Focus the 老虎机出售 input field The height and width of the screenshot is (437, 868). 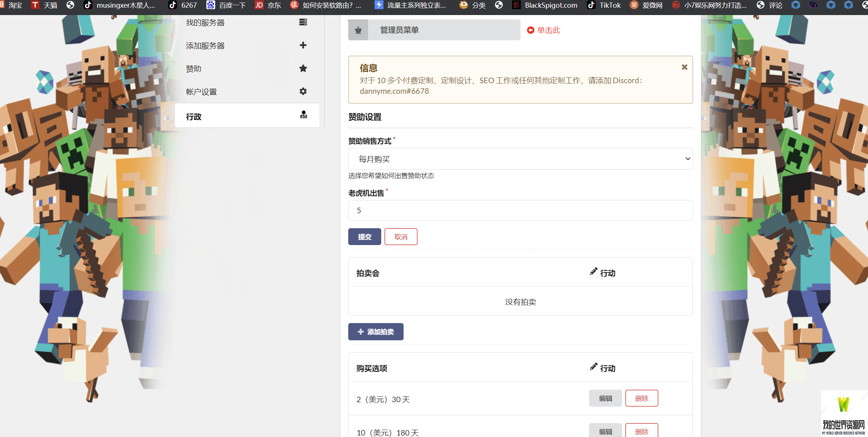click(520, 210)
